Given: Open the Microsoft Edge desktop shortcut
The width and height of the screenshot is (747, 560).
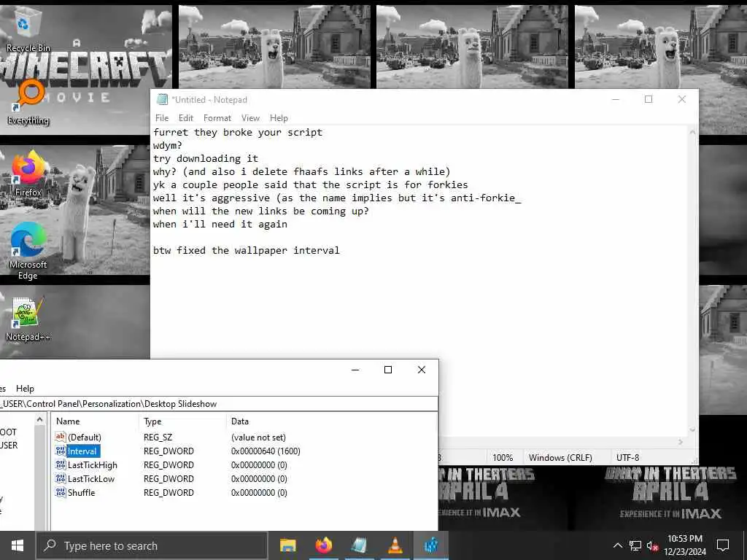Looking at the screenshot, I should coord(28,251).
